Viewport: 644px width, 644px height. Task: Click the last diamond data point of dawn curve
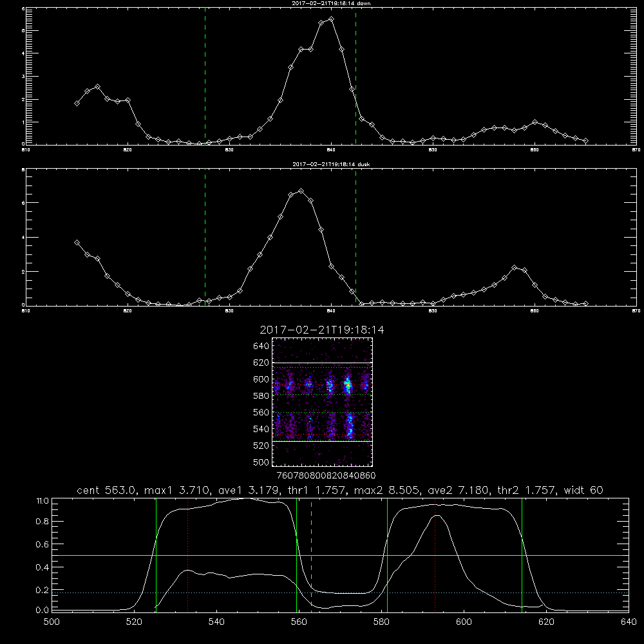[x=585, y=141]
